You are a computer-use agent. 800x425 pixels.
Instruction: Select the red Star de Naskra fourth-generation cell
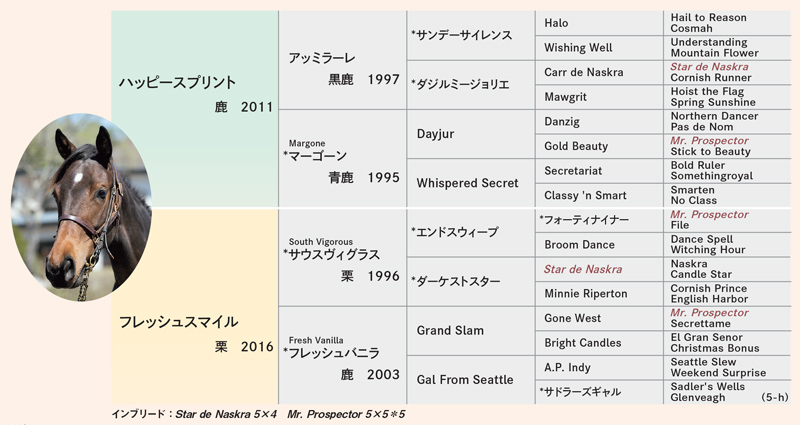pyautogui.click(x=599, y=269)
